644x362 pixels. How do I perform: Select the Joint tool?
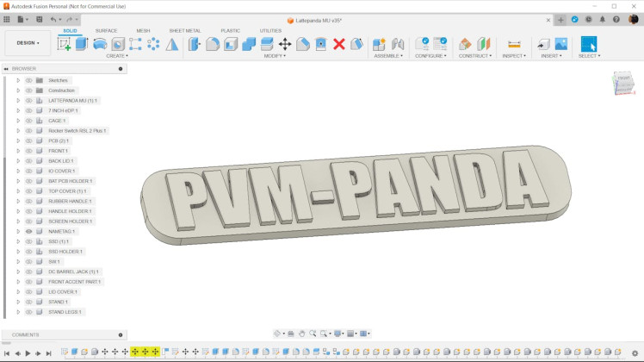[398, 44]
